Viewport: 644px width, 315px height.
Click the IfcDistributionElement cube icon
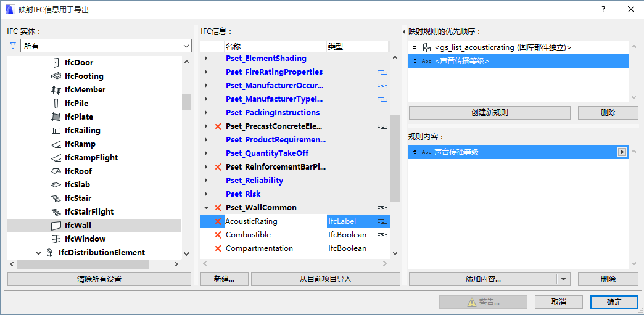50,253
